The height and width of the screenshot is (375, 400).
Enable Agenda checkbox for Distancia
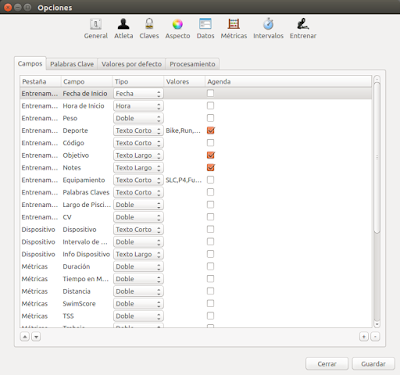pyautogui.click(x=210, y=291)
